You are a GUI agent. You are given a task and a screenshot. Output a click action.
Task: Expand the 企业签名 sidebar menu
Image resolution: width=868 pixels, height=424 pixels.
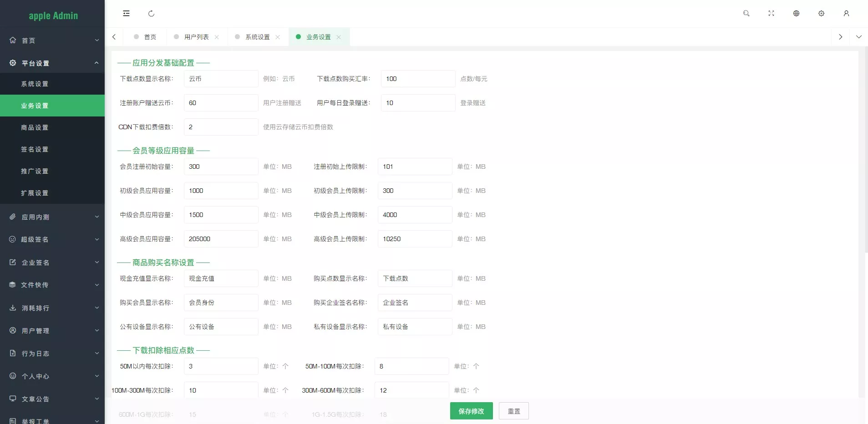click(x=96, y=262)
